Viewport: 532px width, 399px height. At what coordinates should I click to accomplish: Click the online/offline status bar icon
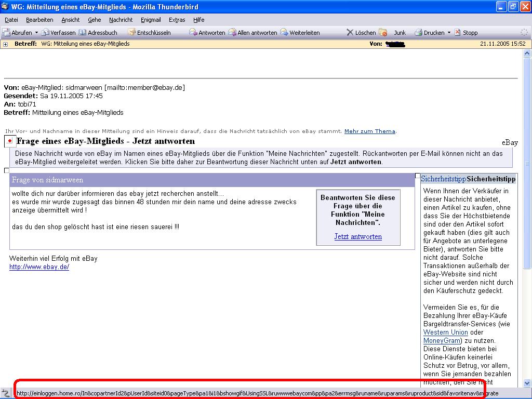pos(6,393)
